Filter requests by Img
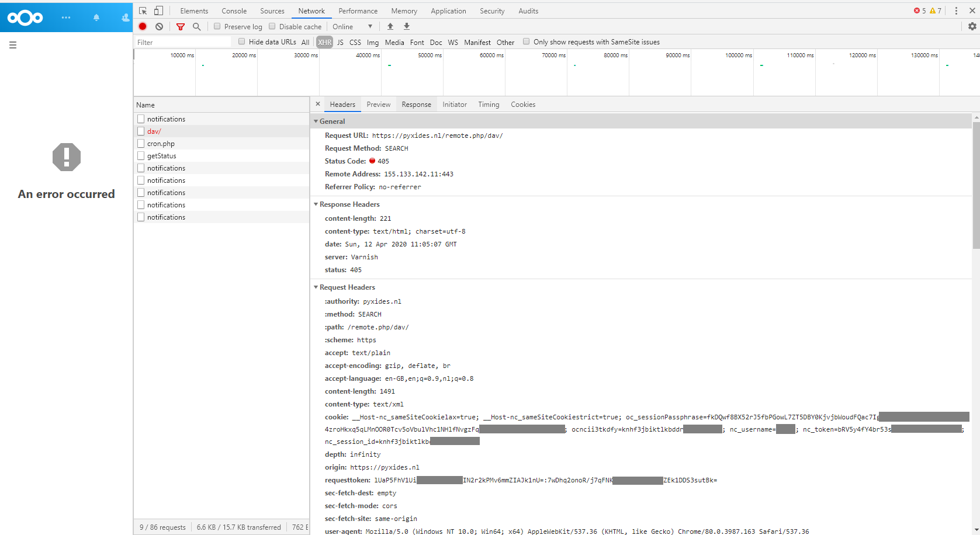980x535 pixels. point(373,42)
